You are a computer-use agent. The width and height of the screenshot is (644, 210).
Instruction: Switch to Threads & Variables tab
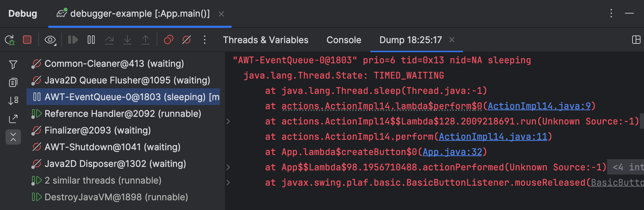266,40
